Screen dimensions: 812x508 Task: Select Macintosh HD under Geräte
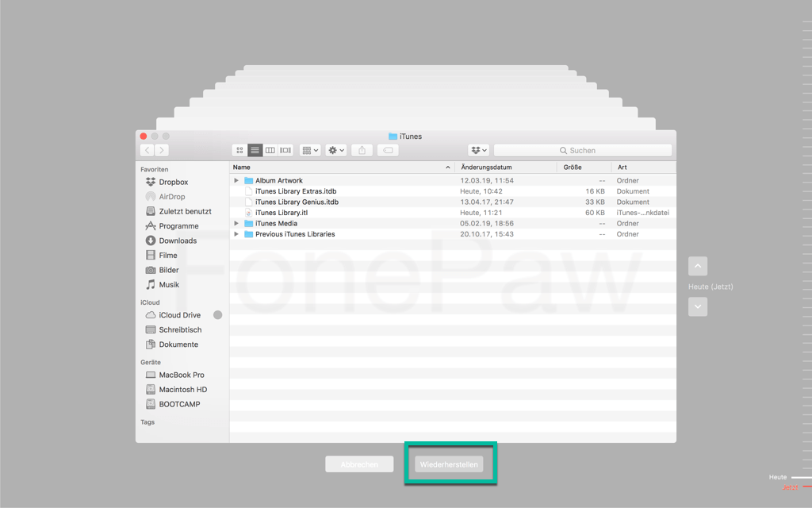(x=182, y=389)
